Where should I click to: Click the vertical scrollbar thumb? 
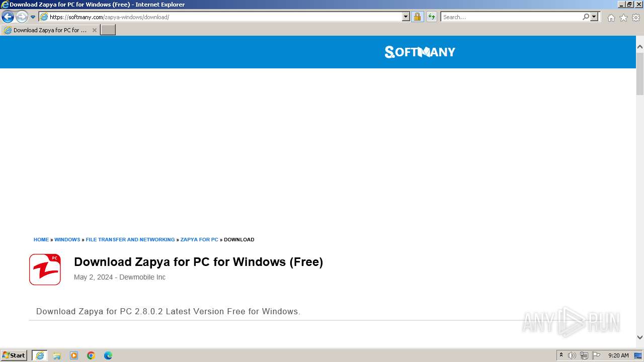click(640, 73)
